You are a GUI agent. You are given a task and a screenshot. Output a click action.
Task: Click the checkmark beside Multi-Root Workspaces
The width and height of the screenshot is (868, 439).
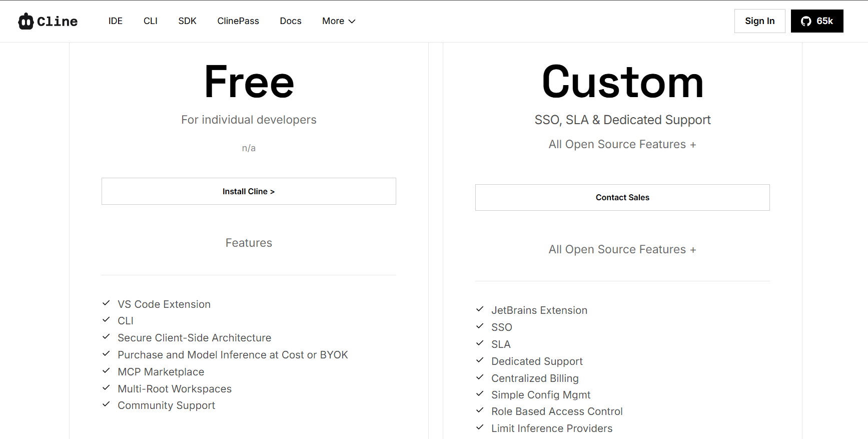tap(106, 387)
